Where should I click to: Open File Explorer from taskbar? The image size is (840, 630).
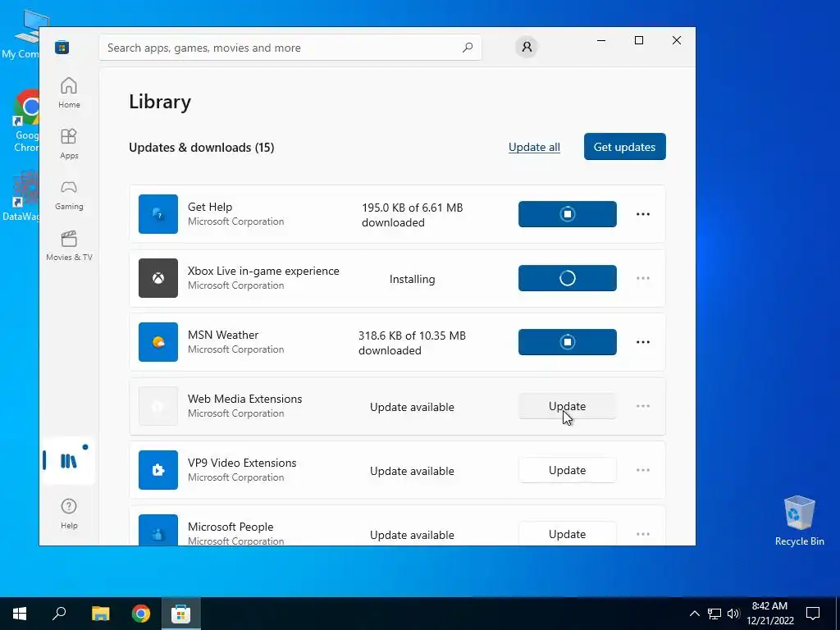pyautogui.click(x=100, y=614)
